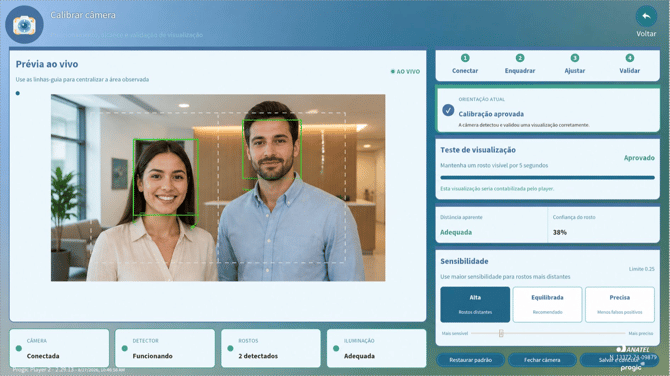Click the 'Adequada' apparent distance value

(x=456, y=232)
